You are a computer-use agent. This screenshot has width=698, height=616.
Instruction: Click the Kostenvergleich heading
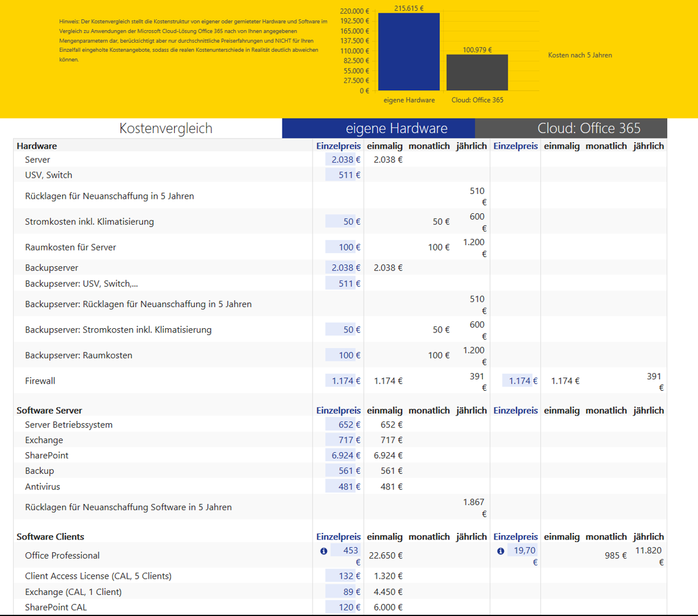pyautogui.click(x=166, y=128)
